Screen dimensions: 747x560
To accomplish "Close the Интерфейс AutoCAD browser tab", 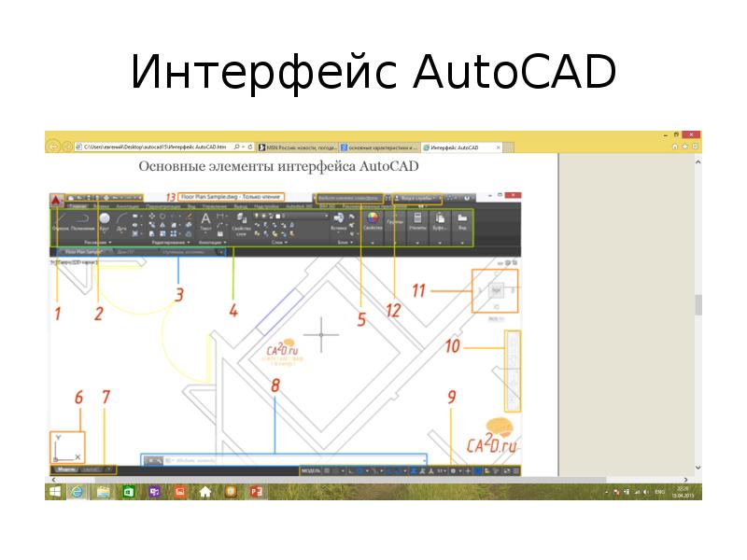I will tap(499, 147).
